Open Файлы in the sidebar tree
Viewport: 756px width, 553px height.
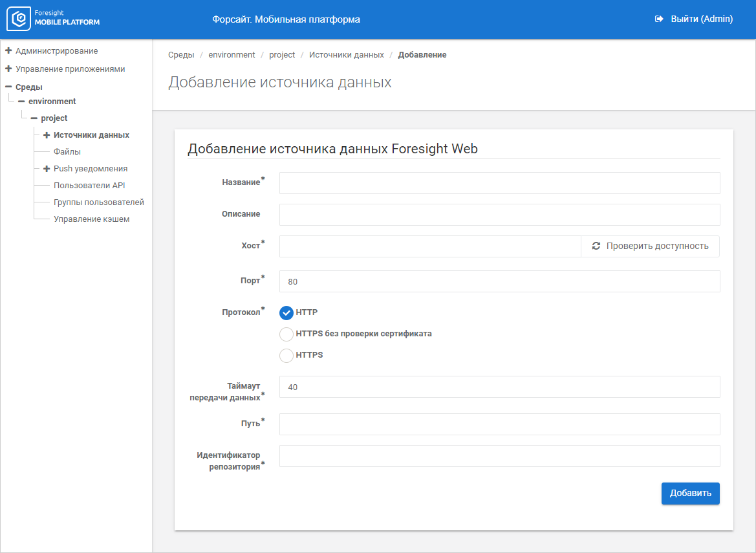point(67,152)
